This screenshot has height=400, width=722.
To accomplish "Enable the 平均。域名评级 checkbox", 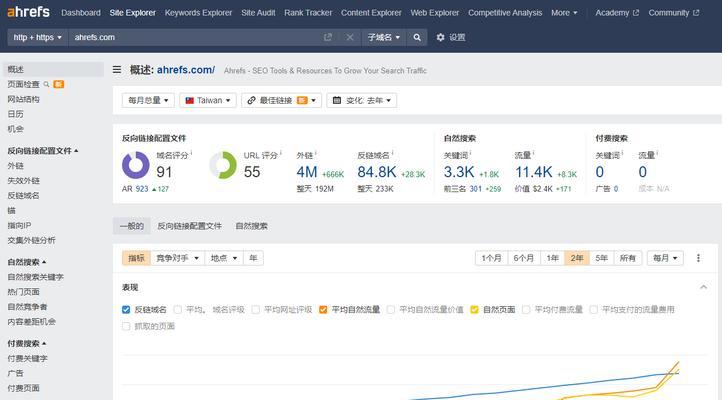I will (177, 310).
